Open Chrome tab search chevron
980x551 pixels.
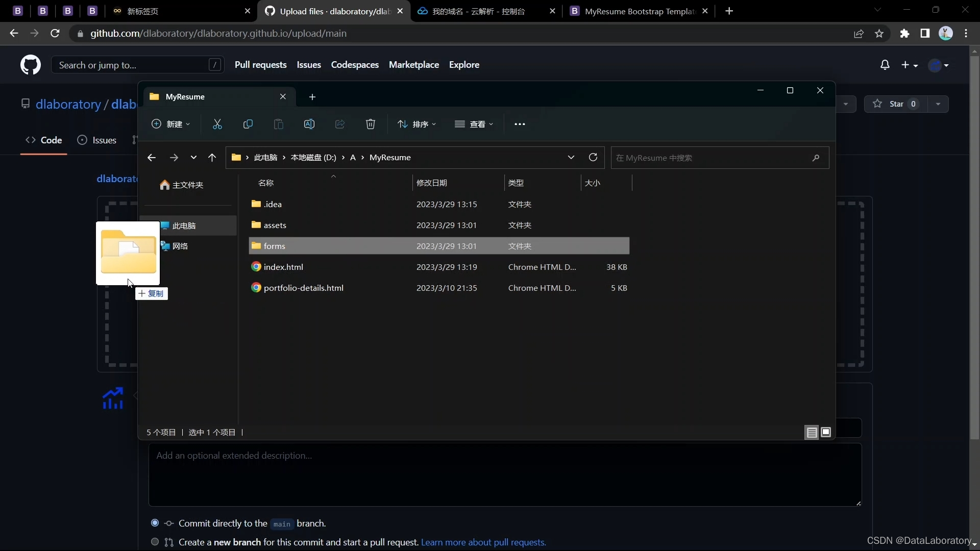coord(877,10)
